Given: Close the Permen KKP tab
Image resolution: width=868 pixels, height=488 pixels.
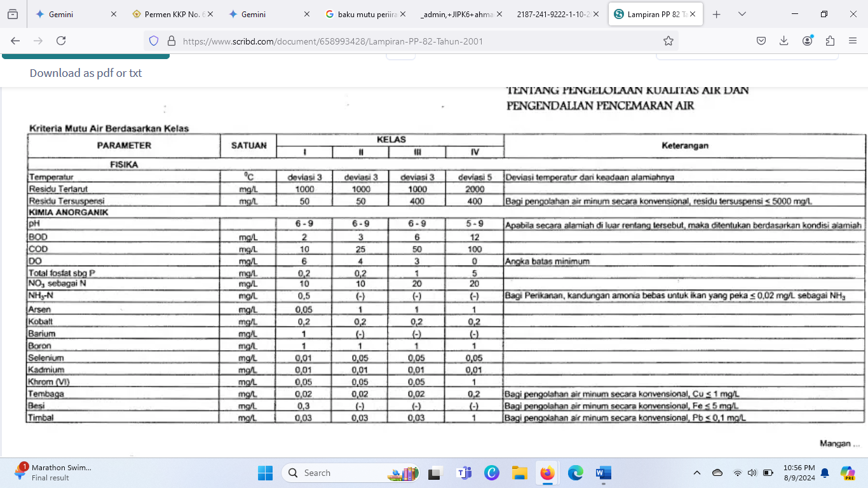Looking at the screenshot, I should [210, 14].
